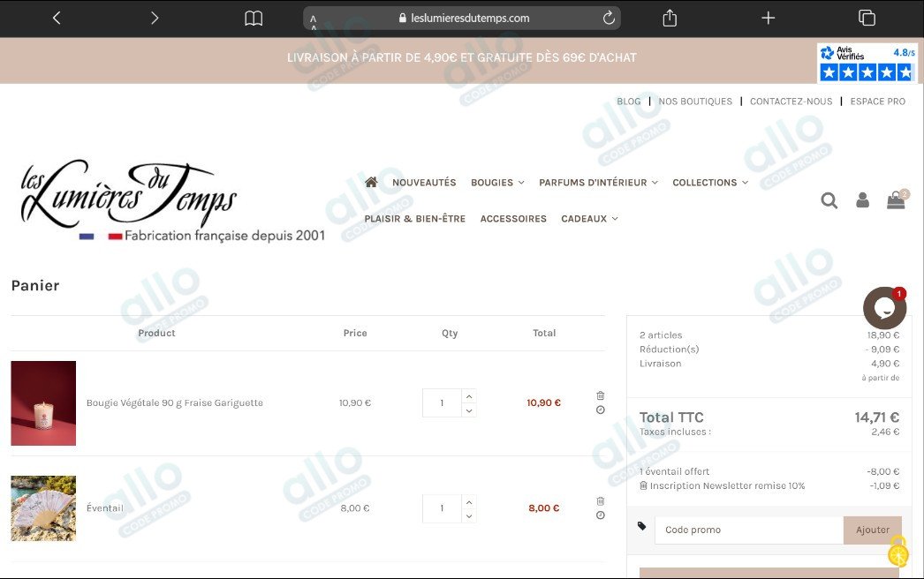This screenshot has width=924, height=579.
Task: Click Bougie Fraise Gariguette quantity field
Action: click(x=442, y=402)
